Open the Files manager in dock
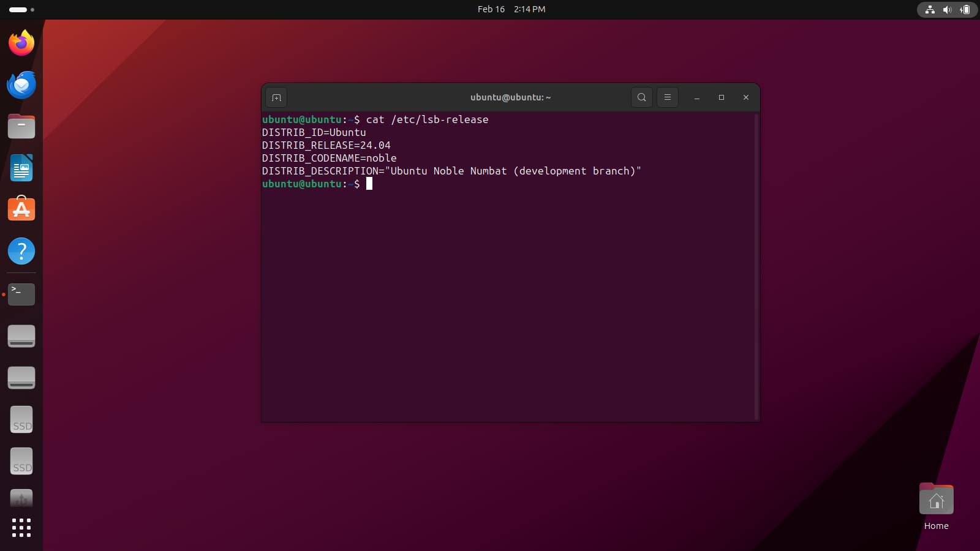Image resolution: width=980 pixels, height=551 pixels. coord(21,126)
